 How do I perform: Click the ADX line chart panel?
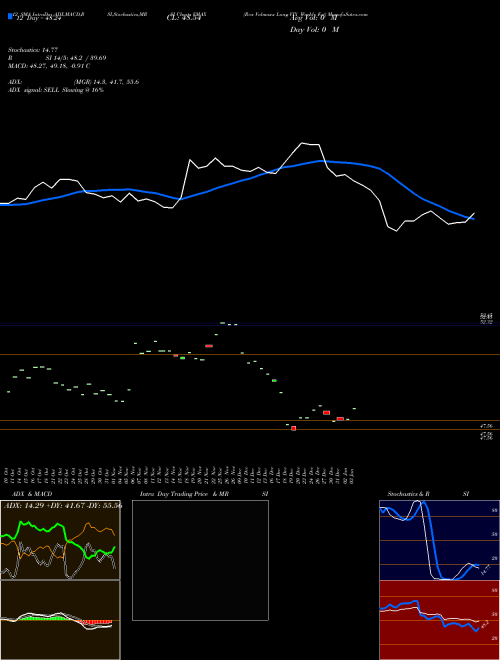(x=60, y=540)
